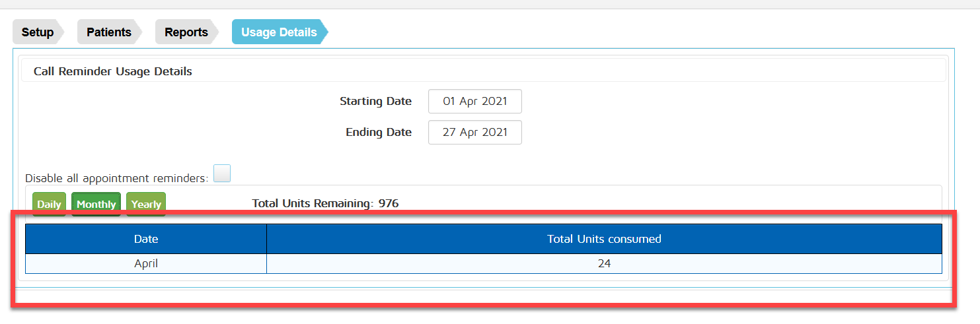Tick the Disable all appointment reminders checkbox
The height and width of the screenshot is (324, 980).
222,174
